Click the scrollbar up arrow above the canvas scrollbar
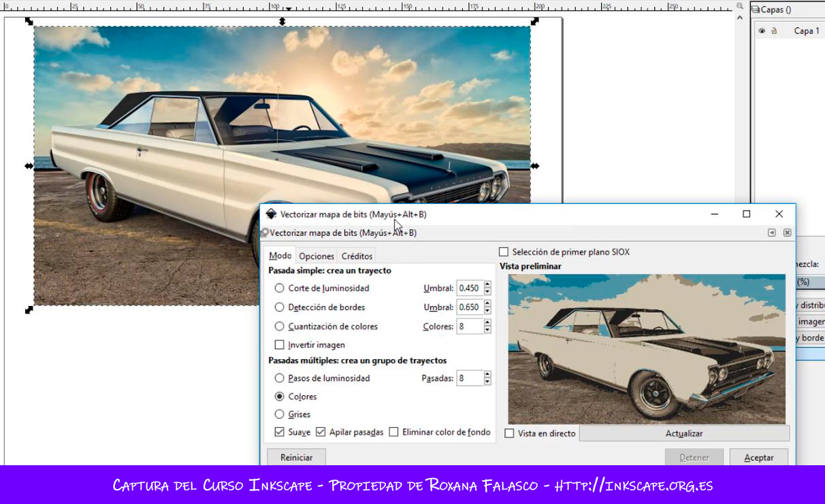This screenshot has width=825, height=504. tap(739, 18)
